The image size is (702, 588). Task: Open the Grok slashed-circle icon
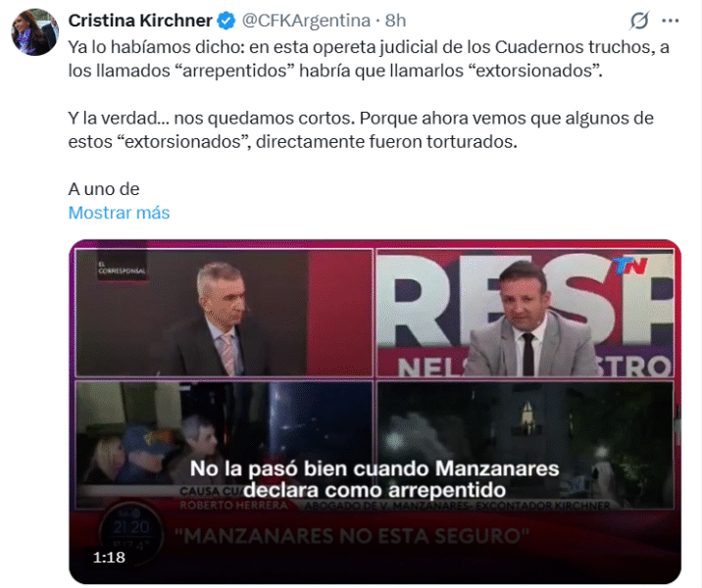pyautogui.click(x=639, y=21)
